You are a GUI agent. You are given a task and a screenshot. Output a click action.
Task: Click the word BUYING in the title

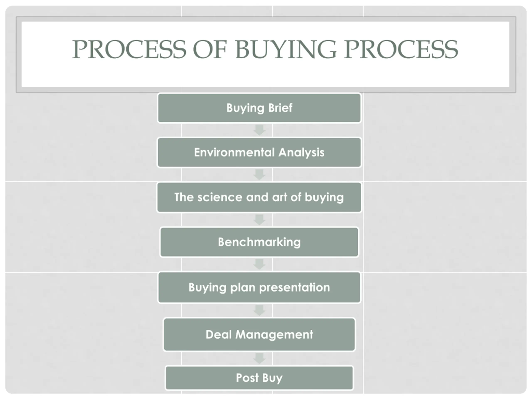(x=286, y=49)
